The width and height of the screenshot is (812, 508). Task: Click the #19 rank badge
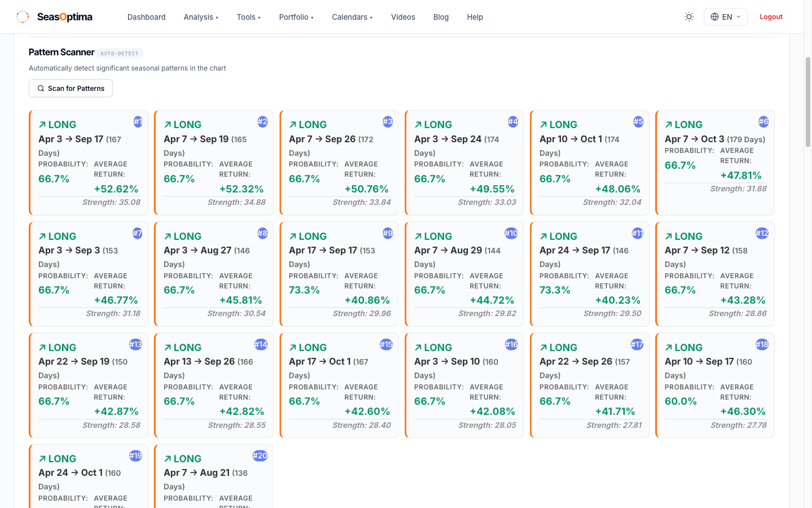pos(136,456)
